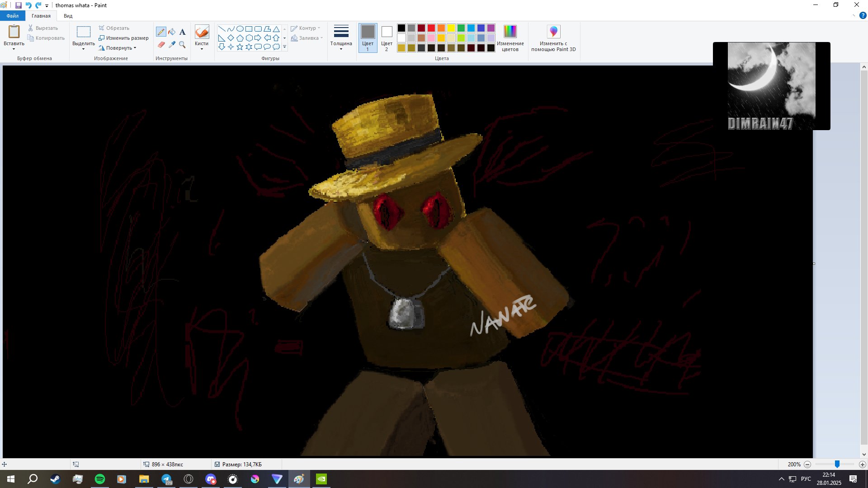Image resolution: width=868 pixels, height=488 pixels.
Task: Expand the Повернуть rotate dropdown
Action: point(118,48)
